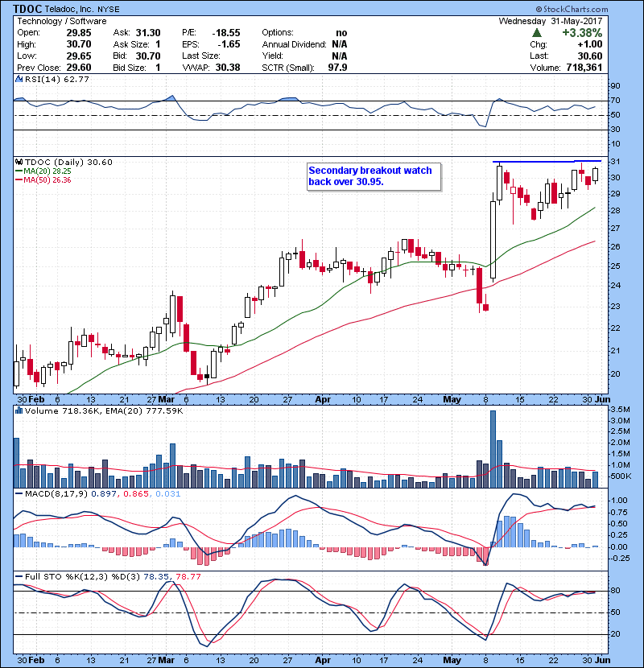Click the StockCharts.com label
Viewport: 644px width, 668px height.
point(572,9)
